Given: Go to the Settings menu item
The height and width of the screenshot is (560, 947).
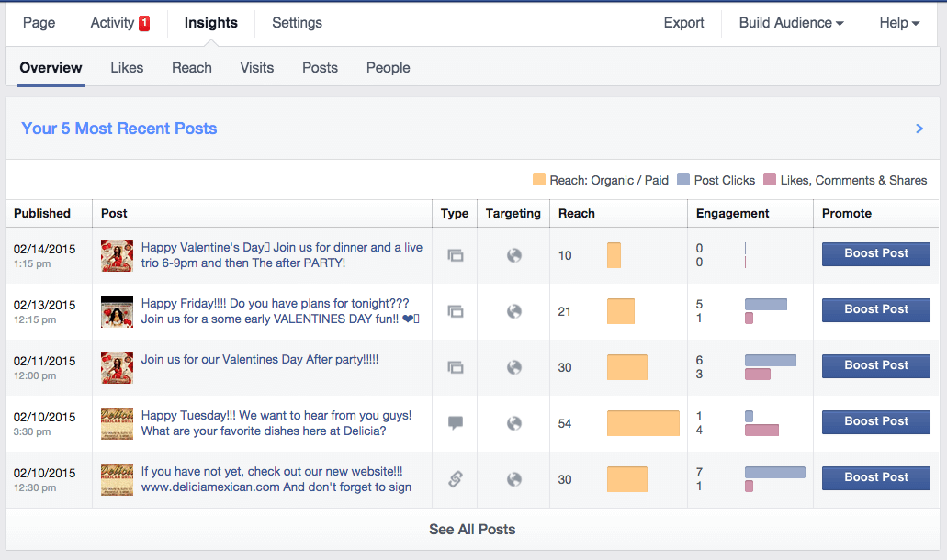Looking at the screenshot, I should (x=297, y=23).
